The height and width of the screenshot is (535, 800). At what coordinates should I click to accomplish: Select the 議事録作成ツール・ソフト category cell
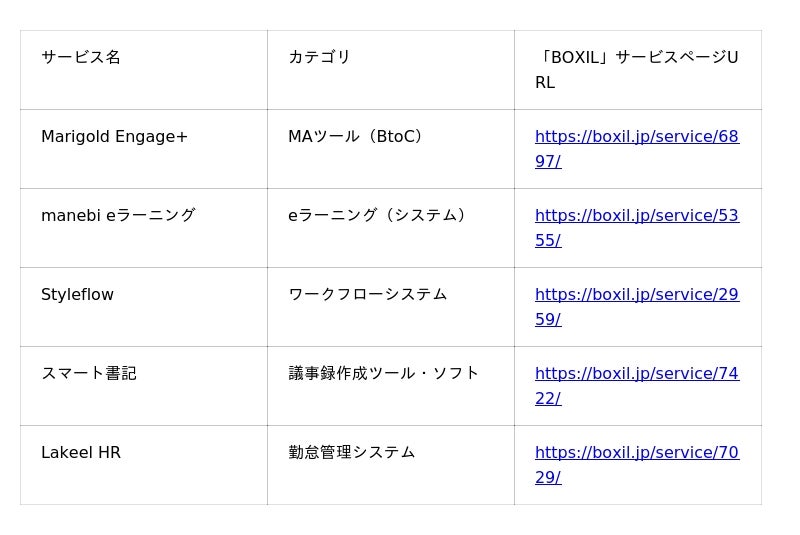(384, 374)
